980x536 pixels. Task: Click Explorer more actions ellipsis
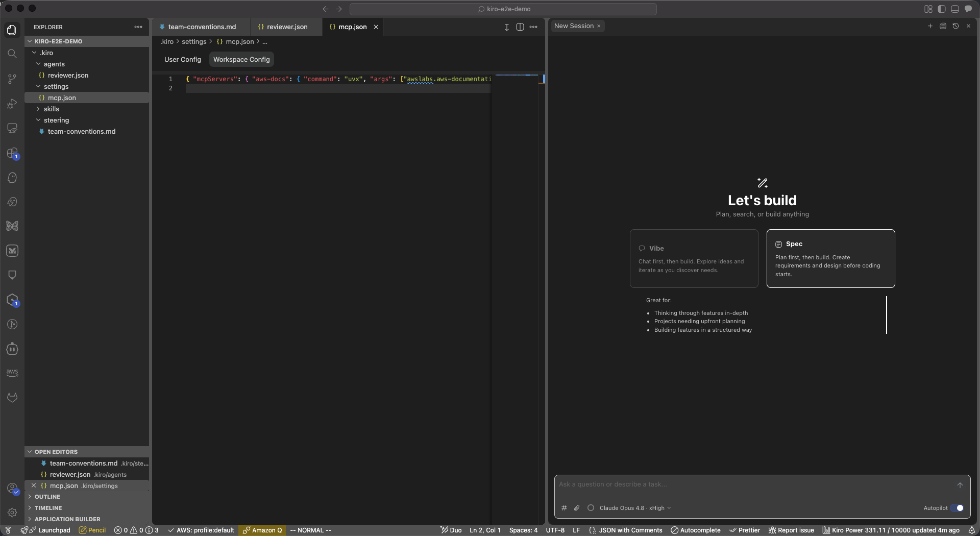pos(138,27)
